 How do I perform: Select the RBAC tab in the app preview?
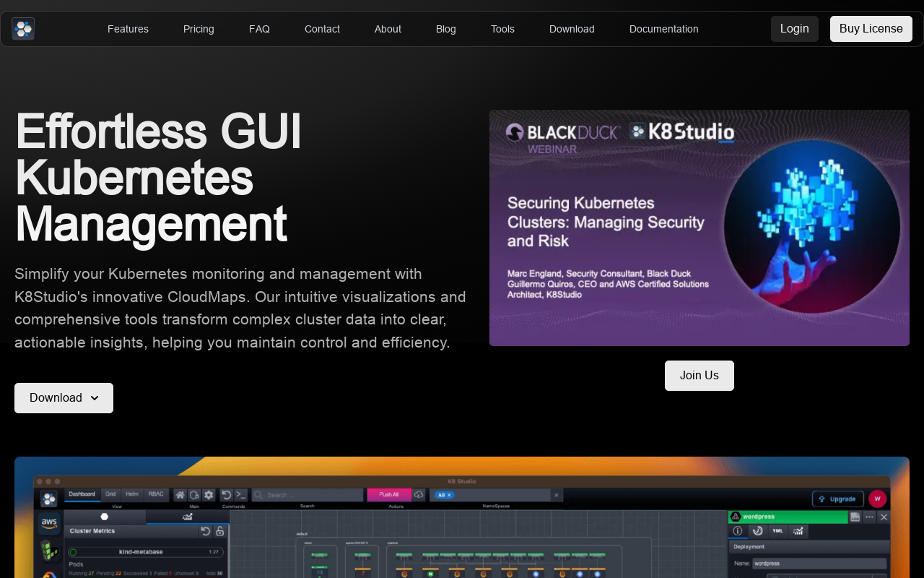[x=156, y=494]
